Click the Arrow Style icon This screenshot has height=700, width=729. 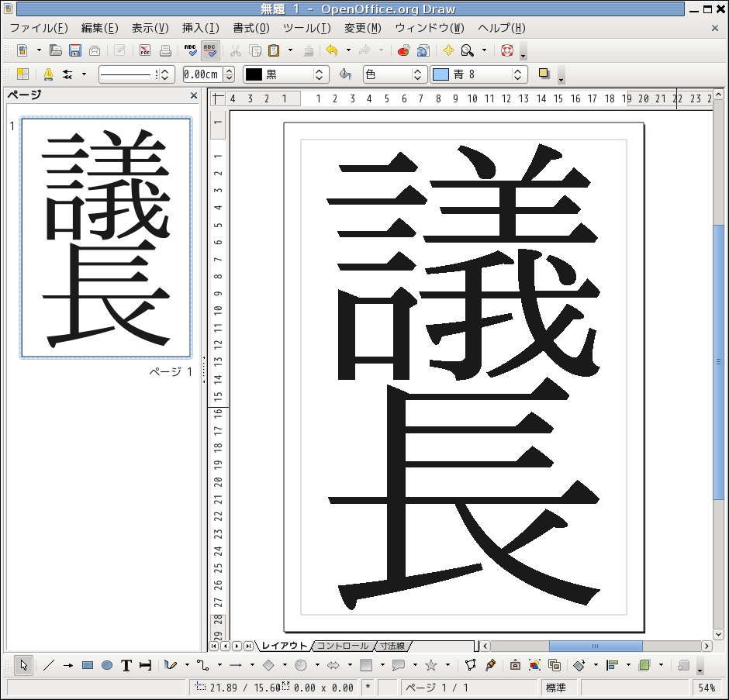click(68, 74)
